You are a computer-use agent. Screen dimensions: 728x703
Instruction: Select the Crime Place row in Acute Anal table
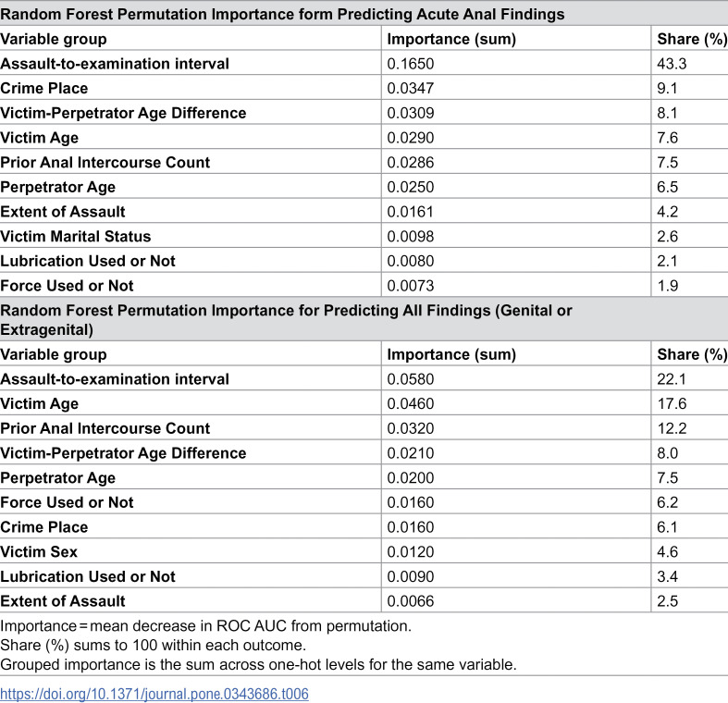click(x=364, y=88)
